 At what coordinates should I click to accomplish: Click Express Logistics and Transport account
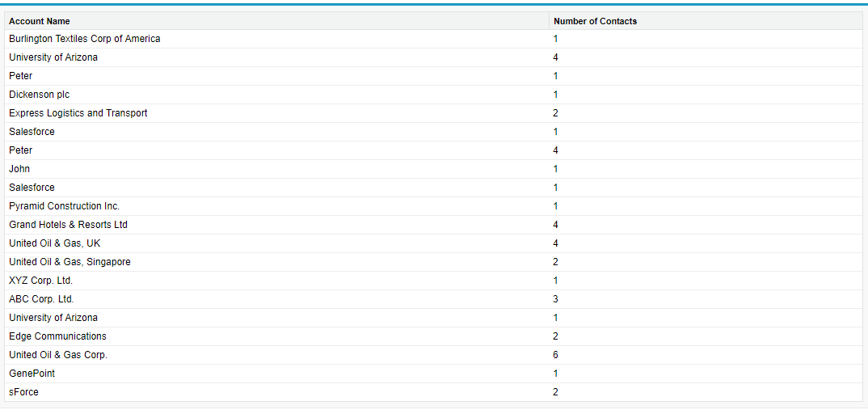pos(78,113)
